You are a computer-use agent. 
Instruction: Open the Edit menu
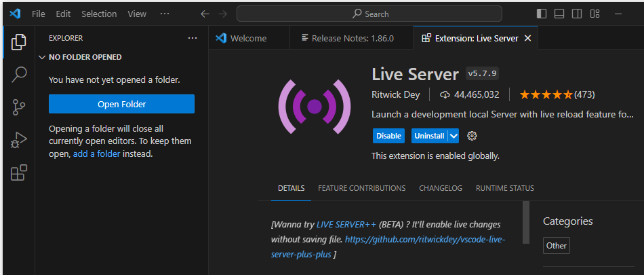click(x=63, y=14)
